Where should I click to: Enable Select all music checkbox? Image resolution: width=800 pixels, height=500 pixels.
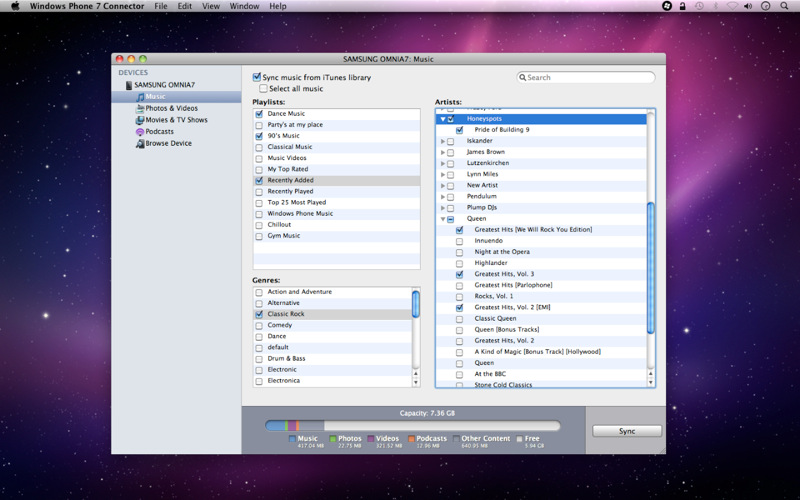(x=264, y=89)
